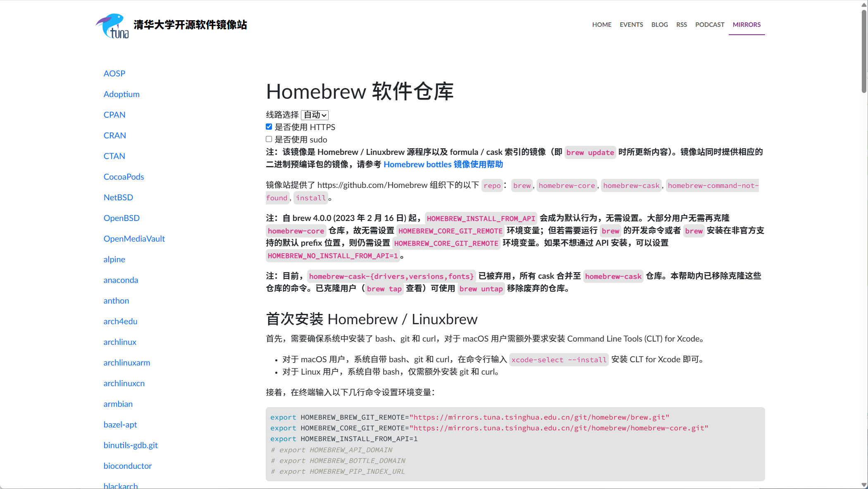Click the TUNA fish logo
Screen dimensions: 868x489
(112, 26)
